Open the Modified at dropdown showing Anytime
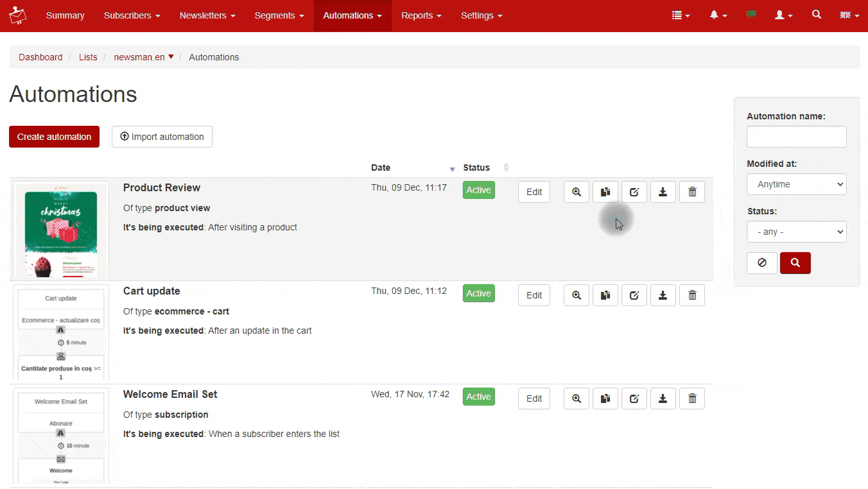Viewport: 868px width, 489px height. tap(797, 184)
